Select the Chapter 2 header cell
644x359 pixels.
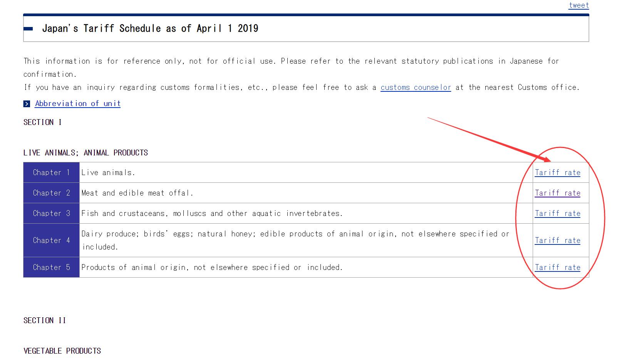point(51,193)
